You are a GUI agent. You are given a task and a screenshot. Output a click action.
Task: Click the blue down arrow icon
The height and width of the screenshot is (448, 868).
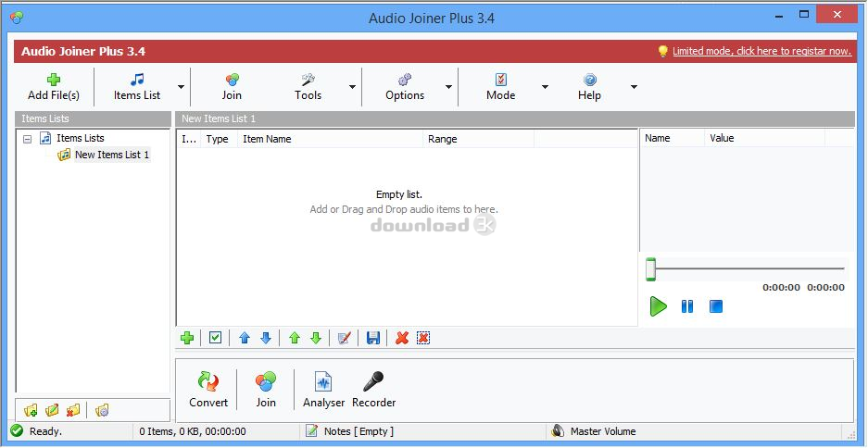click(266, 338)
